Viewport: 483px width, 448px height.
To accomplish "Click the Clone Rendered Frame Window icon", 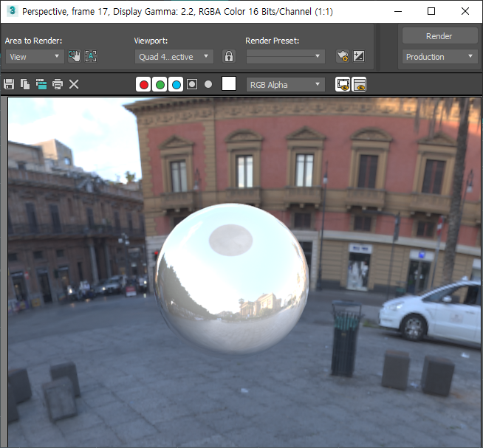I will [41, 84].
